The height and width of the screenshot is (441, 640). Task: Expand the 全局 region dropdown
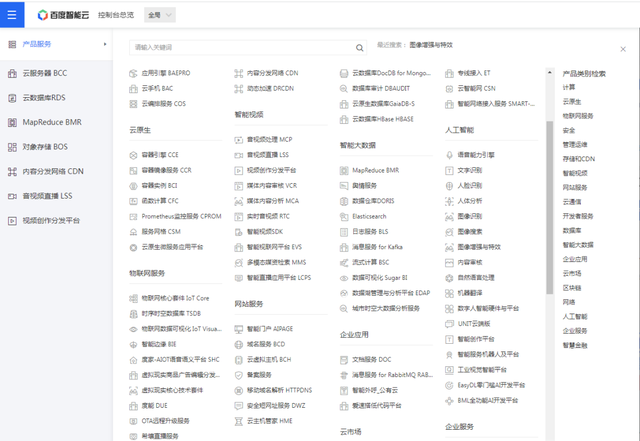click(x=160, y=15)
